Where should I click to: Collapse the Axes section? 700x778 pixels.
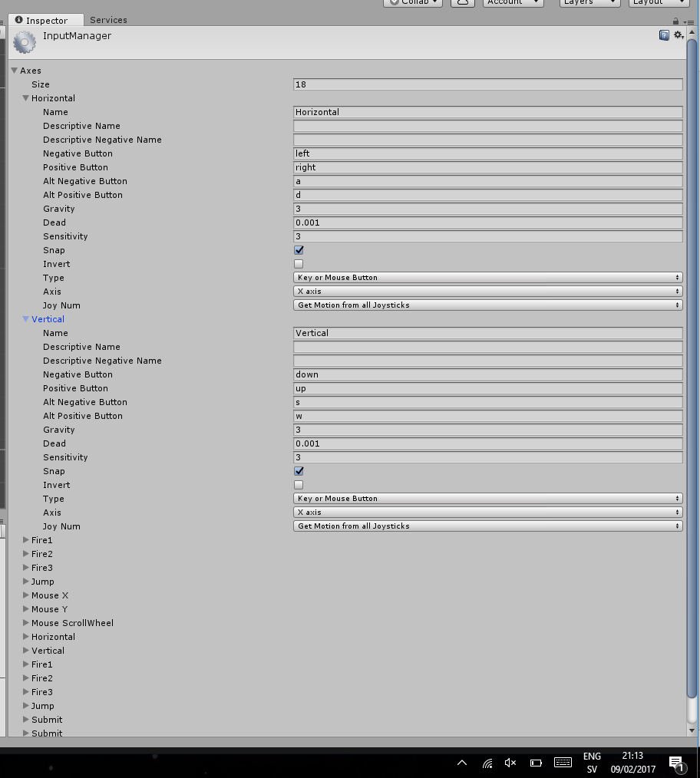pyautogui.click(x=15, y=70)
